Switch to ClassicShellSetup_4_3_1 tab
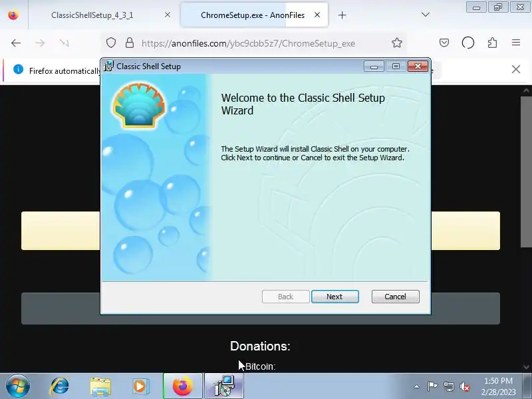Screen dimensions: 532x399 coord(92,15)
